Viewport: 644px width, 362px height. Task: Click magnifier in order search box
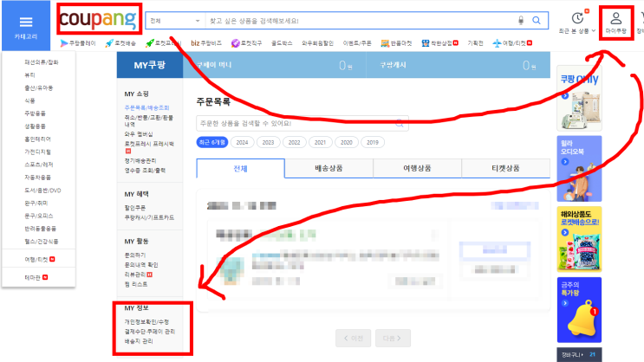400,123
